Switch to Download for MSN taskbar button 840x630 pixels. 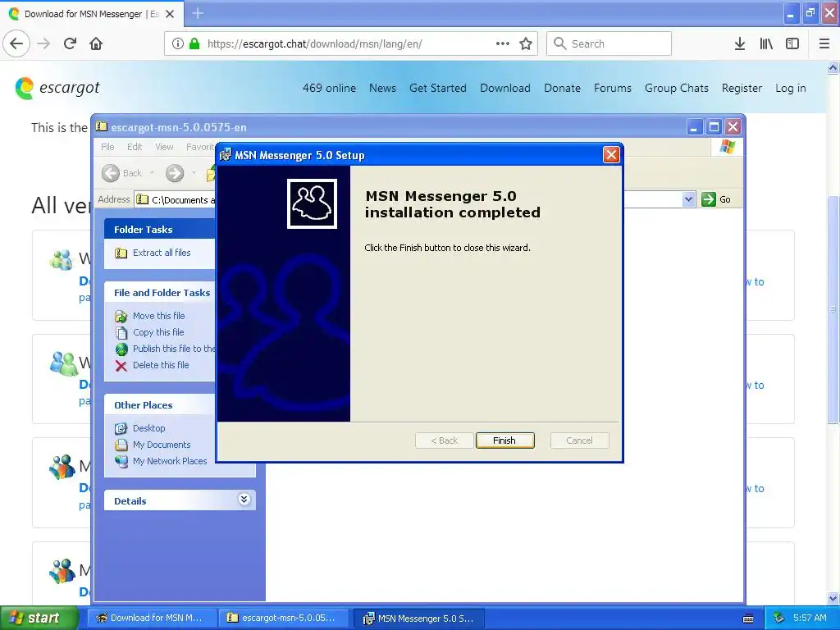pos(152,618)
